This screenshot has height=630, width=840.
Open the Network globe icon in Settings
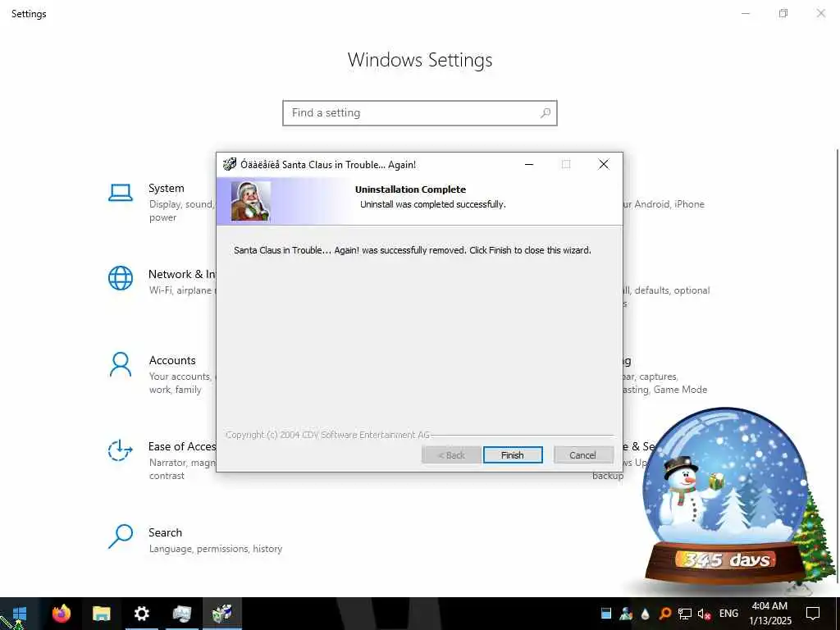[121, 279]
